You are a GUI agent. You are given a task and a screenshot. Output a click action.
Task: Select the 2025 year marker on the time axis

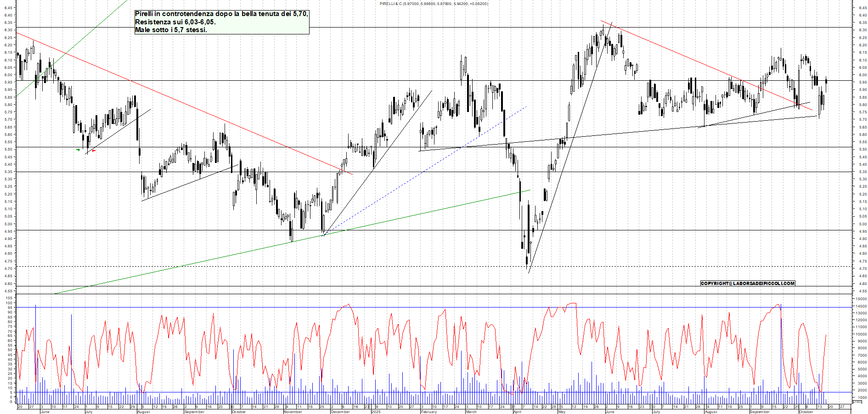click(x=376, y=412)
